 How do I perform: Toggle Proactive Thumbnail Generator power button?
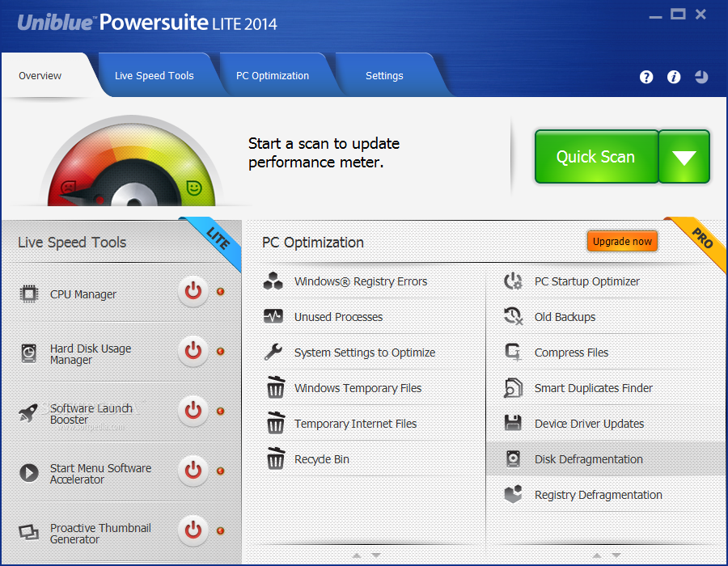[193, 530]
